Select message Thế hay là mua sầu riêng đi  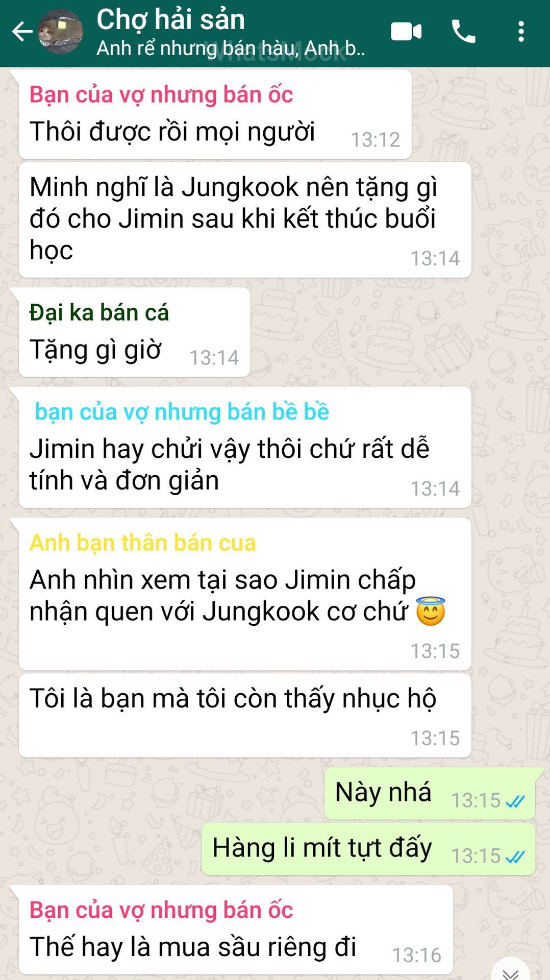236,930
